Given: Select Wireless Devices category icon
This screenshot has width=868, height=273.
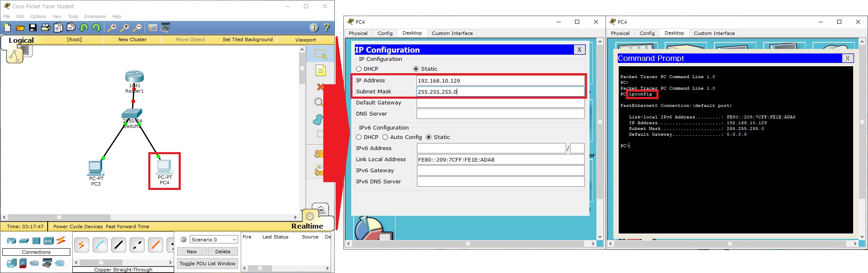Looking at the screenshot, I should (x=48, y=241).
